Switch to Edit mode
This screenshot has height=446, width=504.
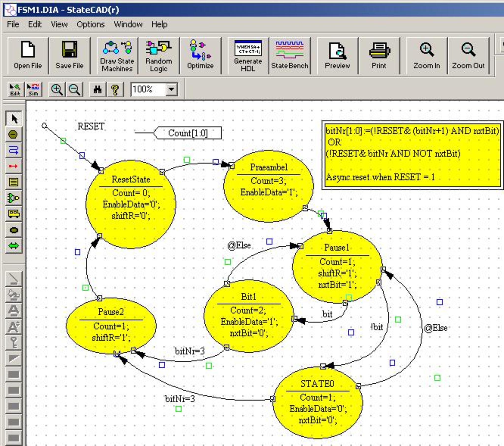[x=15, y=89]
